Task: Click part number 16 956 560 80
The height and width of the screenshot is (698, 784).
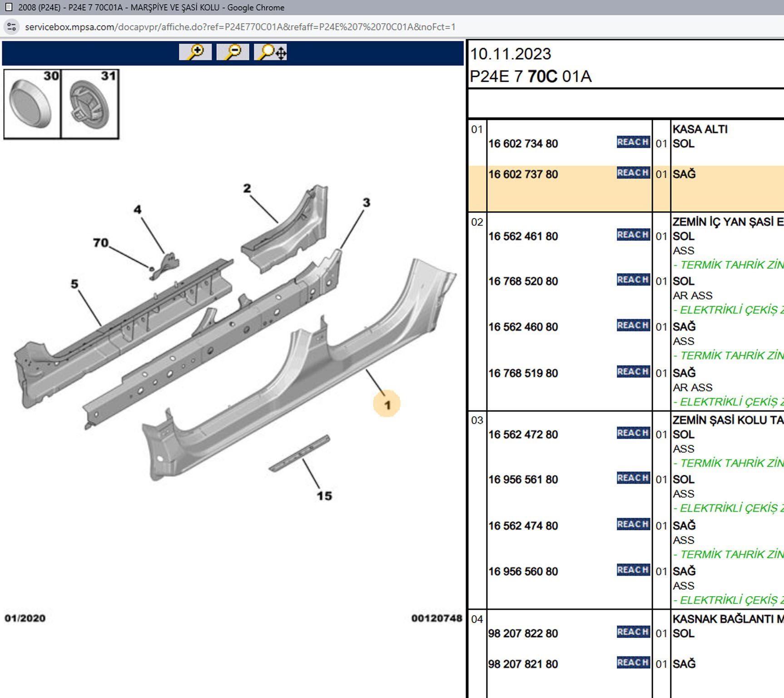Action: coord(523,572)
